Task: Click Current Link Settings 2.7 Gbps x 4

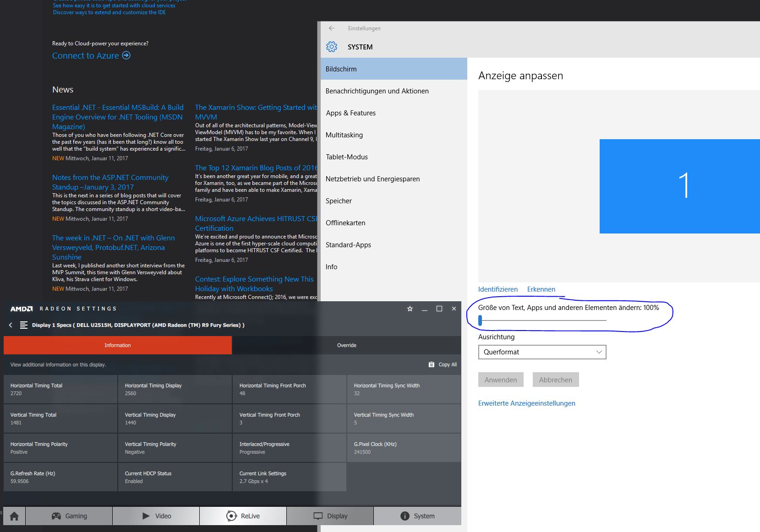Action: [x=290, y=477]
